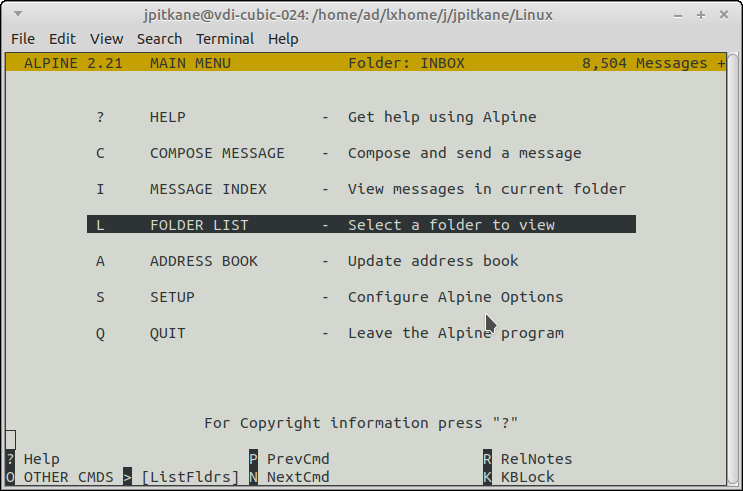Image resolution: width=743 pixels, height=491 pixels.
Task: Click the R RelNotes command
Action: [527, 459]
